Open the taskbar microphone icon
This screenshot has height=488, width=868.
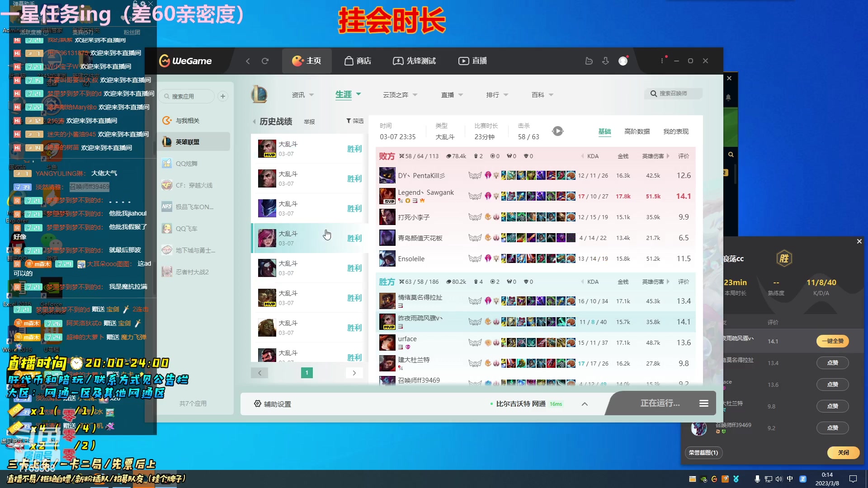coord(757,479)
